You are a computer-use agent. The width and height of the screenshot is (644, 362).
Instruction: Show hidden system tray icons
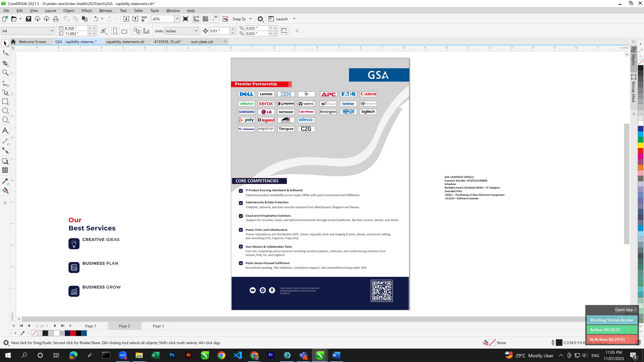(561, 355)
